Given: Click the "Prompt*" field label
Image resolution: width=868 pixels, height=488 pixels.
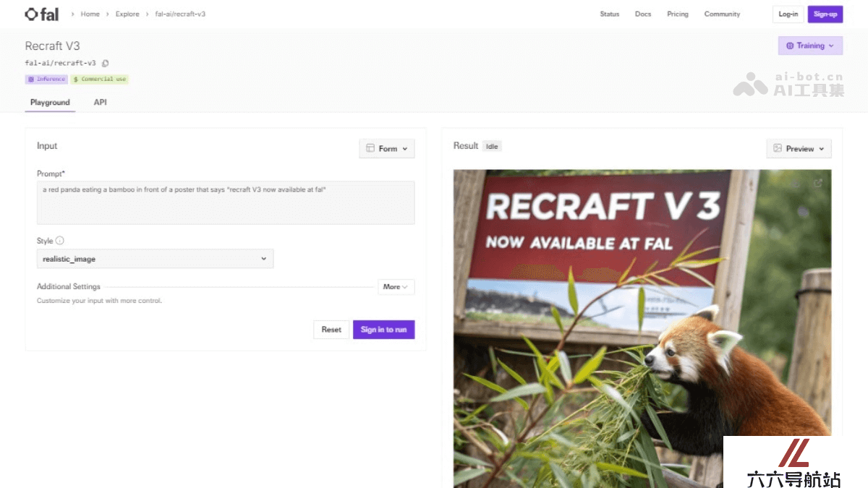Looking at the screenshot, I should (51, 174).
